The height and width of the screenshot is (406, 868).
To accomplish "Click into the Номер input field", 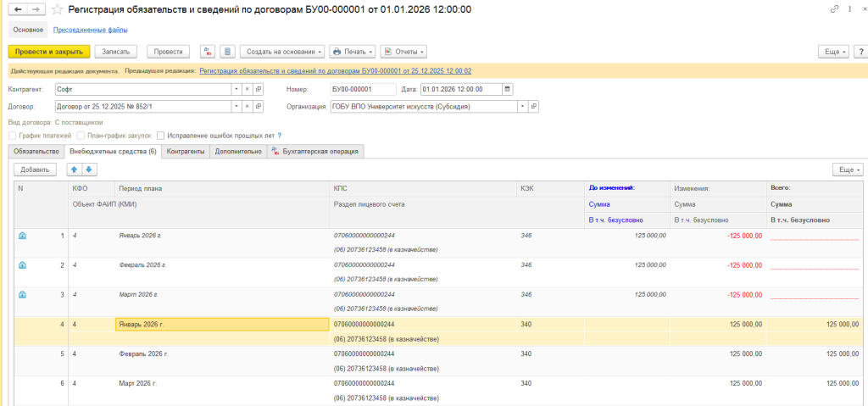I will point(362,89).
